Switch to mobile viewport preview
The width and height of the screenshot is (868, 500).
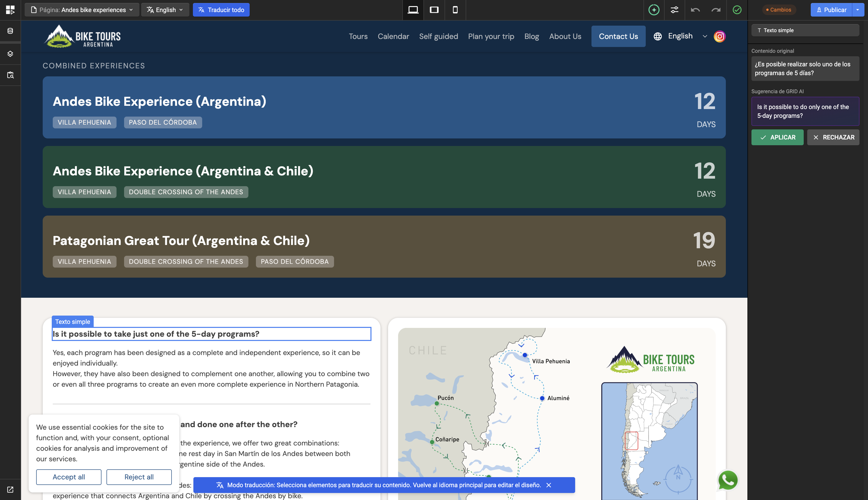(x=455, y=10)
